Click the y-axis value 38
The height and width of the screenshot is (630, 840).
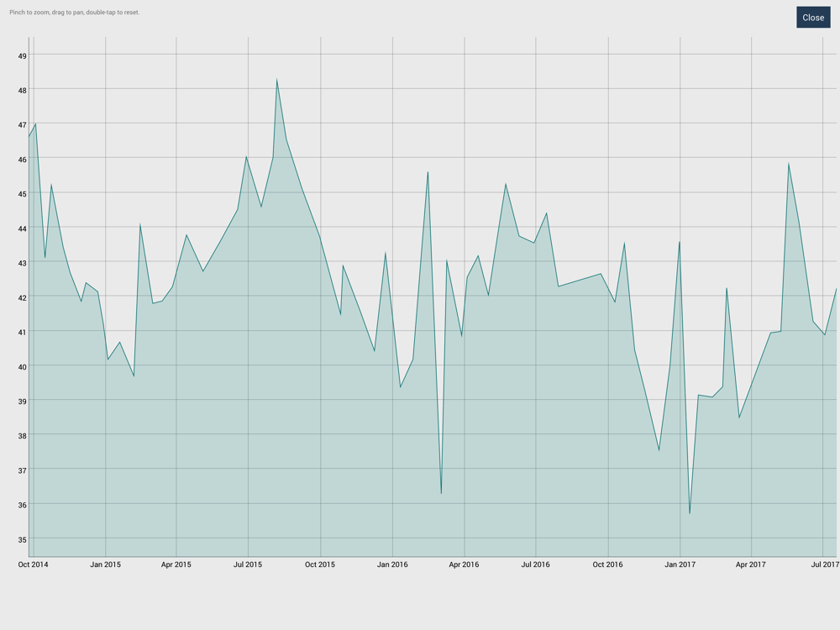pyautogui.click(x=22, y=435)
